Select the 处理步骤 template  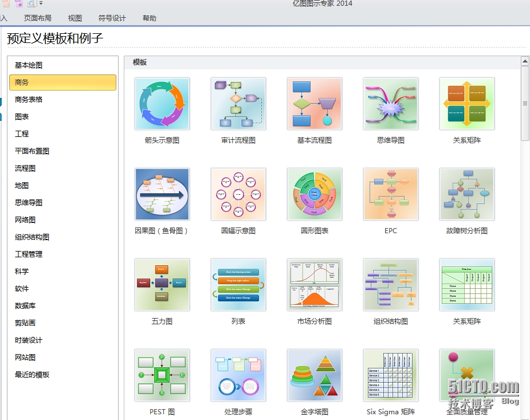coord(238,375)
